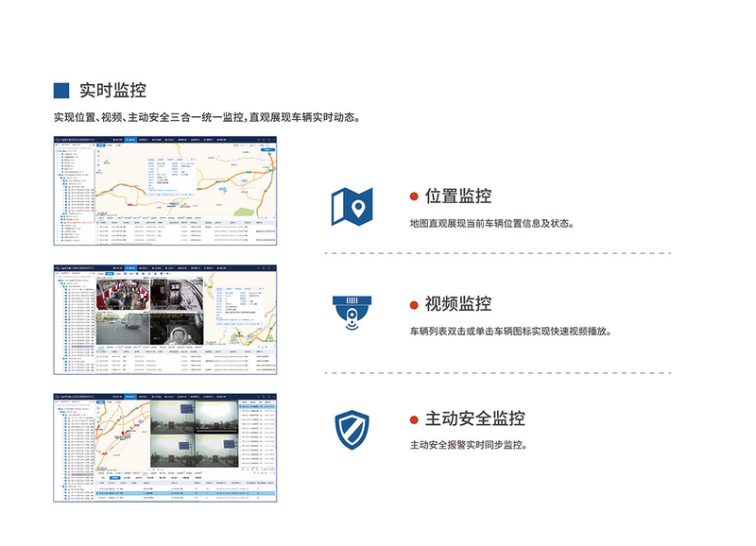
Task: Click the bus passenger cabin camera feed
Action: [x=123, y=295]
